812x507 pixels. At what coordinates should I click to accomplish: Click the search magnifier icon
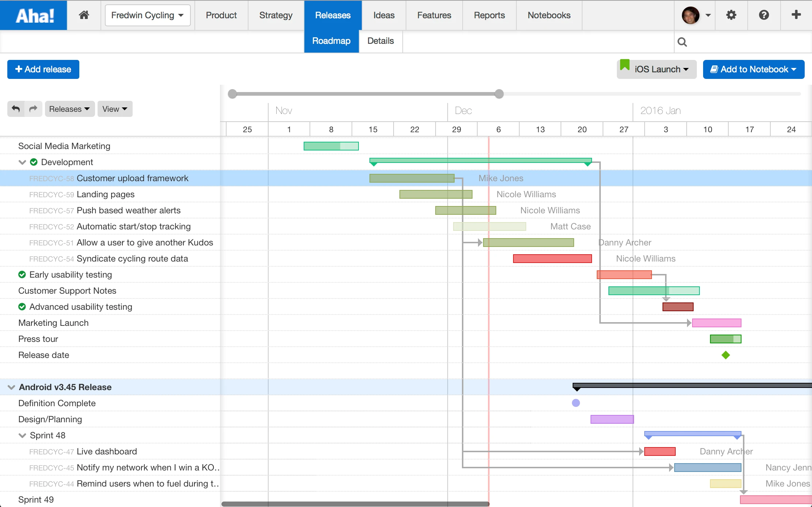tap(682, 42)
